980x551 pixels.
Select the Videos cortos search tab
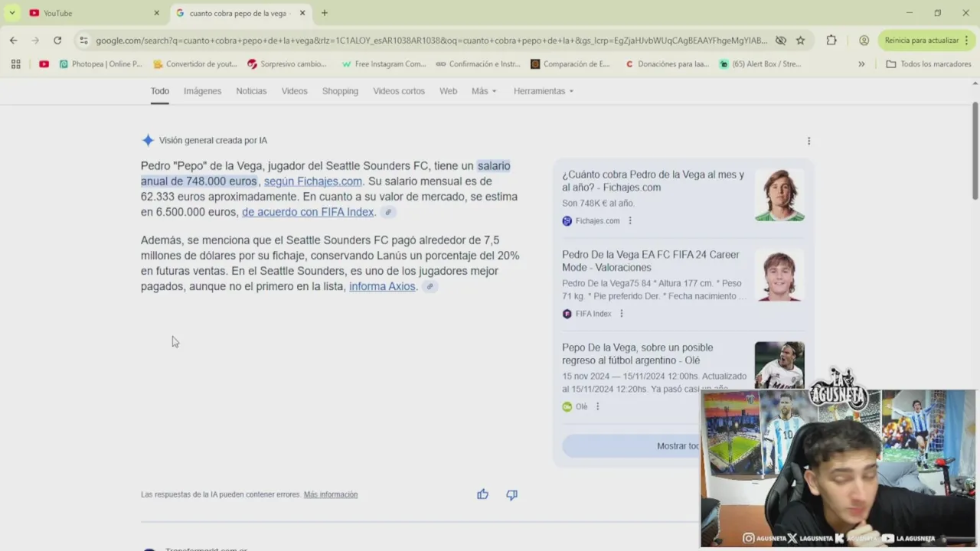click(399, 91)
